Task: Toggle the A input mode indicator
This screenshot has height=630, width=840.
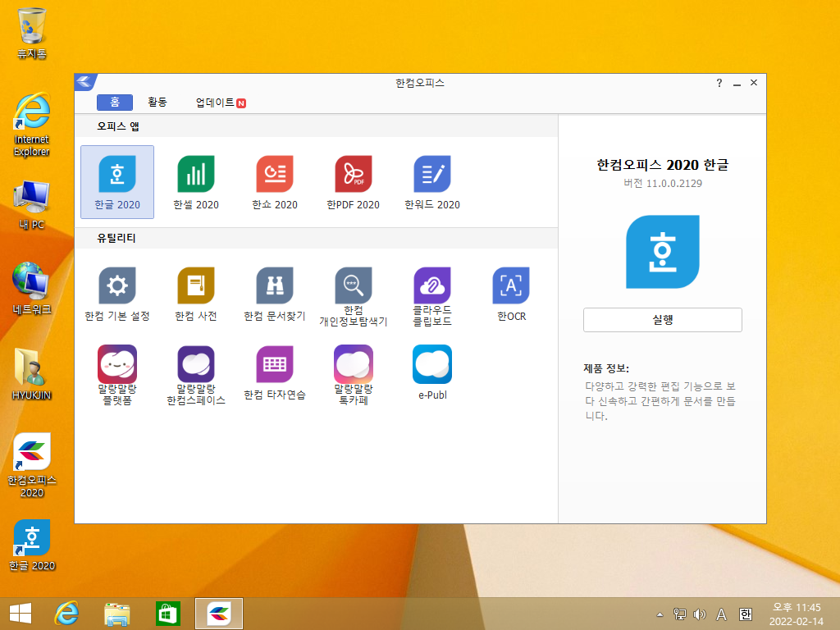Action: tap(722, 614)
